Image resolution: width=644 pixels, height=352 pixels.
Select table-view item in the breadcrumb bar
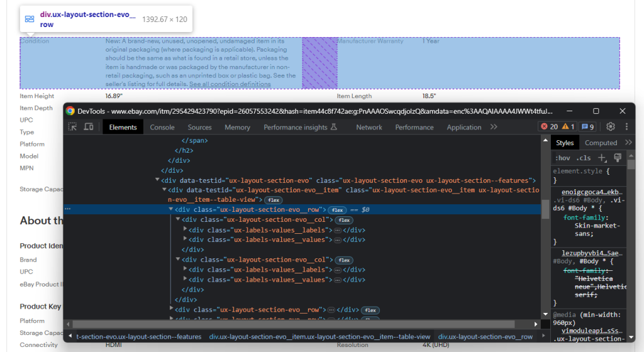click(x=319, y=337)
